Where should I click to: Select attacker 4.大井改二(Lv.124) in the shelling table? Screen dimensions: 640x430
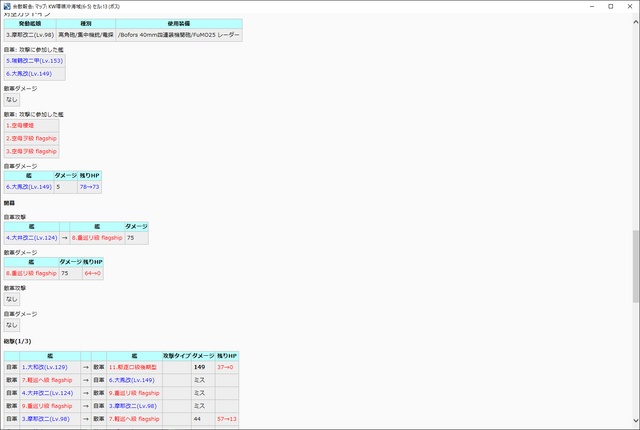click(50, 393)
